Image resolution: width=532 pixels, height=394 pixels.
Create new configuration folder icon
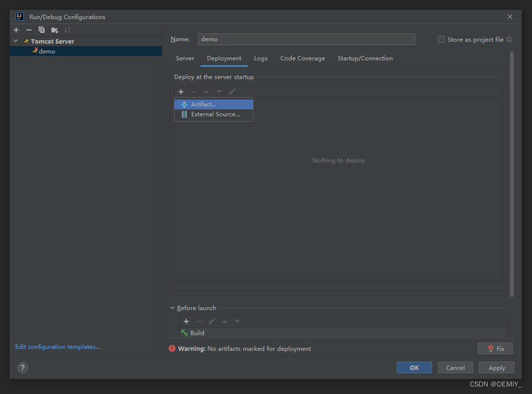55,30
